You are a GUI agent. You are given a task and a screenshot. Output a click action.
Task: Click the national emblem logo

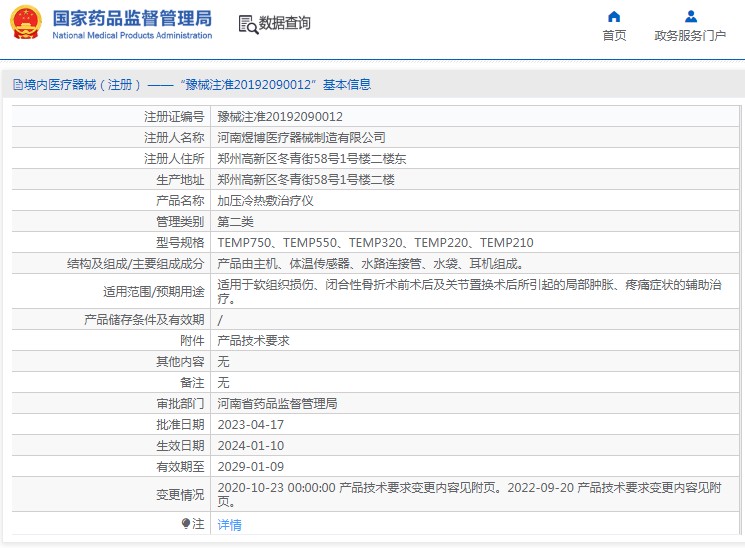pos(26,22)
